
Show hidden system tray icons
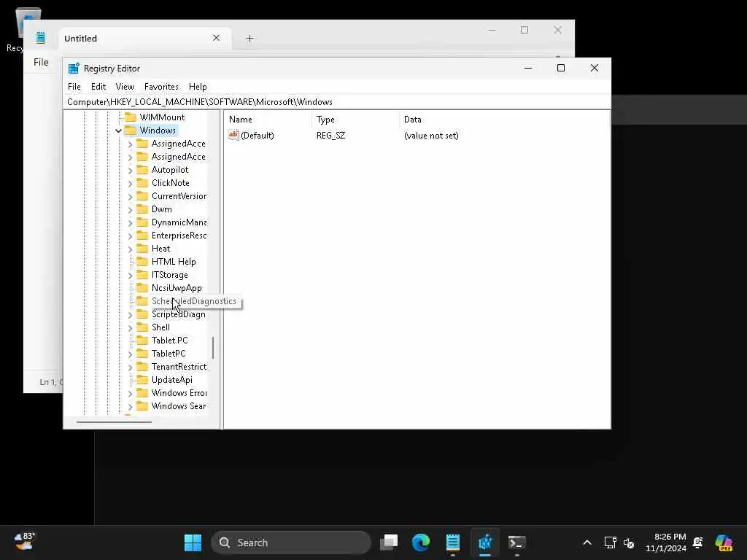[x=587, y=542]
